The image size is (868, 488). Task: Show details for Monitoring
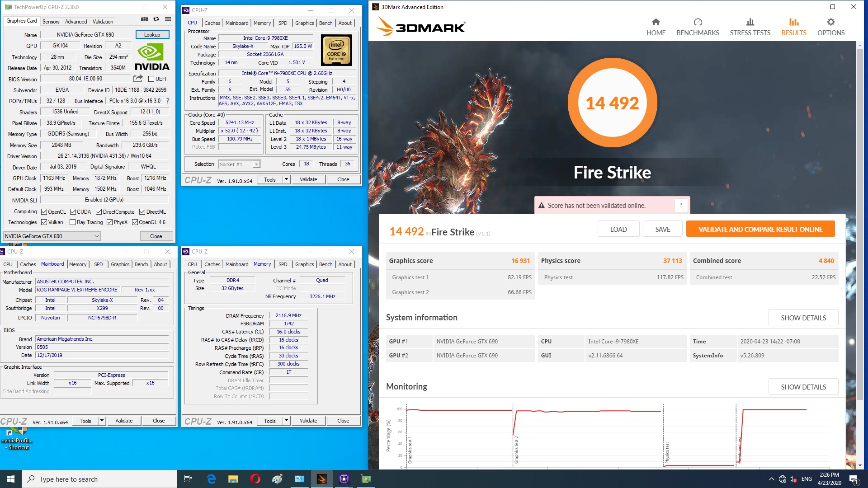(803, 387)
